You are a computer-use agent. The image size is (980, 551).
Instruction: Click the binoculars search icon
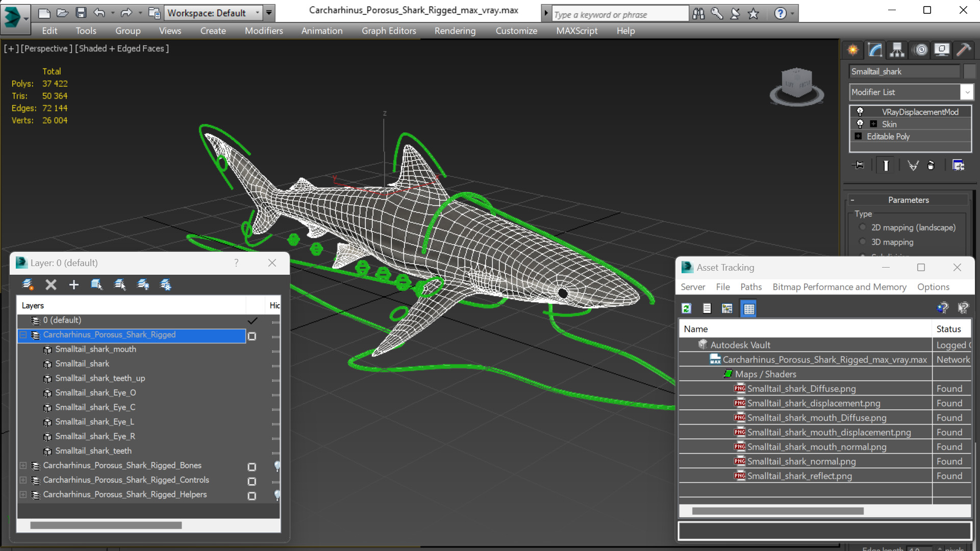coord(698,14)
